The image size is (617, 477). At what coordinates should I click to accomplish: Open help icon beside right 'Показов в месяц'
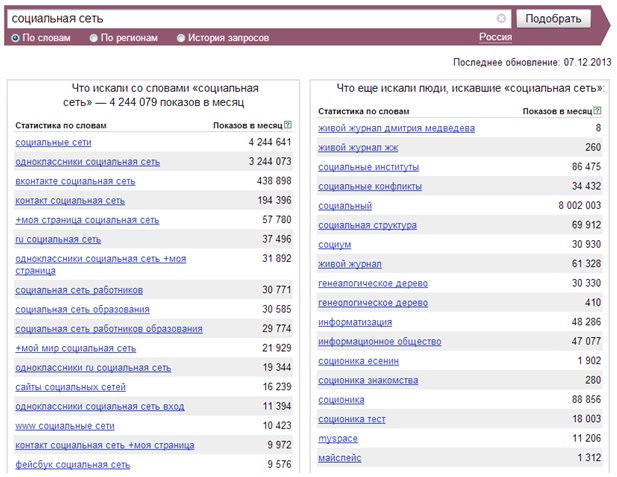click(x=597, y=111)
